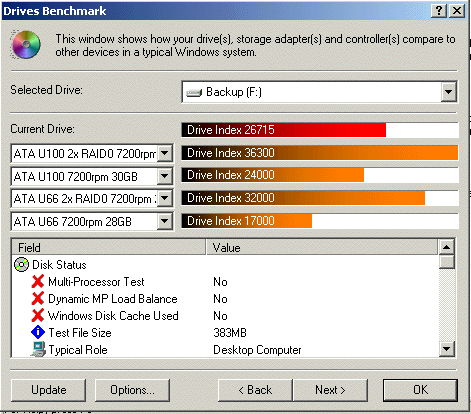
Task: Expand the ATA U66 7200rpm 28GB dropdown
Action: (165, 221)
